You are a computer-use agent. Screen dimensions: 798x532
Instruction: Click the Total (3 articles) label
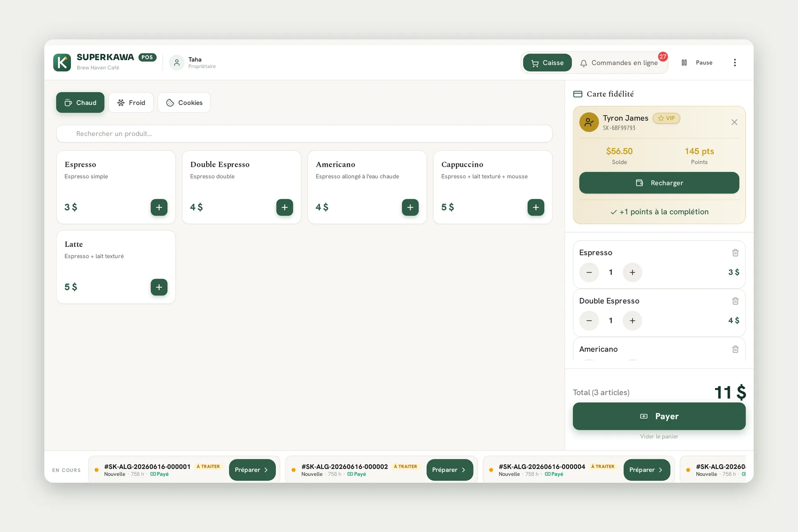(x=601, y=392)
